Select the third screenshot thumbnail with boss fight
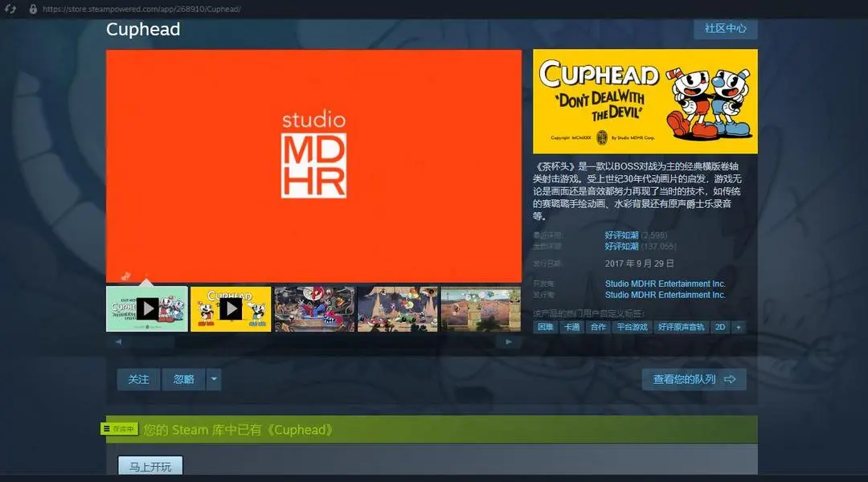Screen dimensions: 868x482 (x=314, y=308)
